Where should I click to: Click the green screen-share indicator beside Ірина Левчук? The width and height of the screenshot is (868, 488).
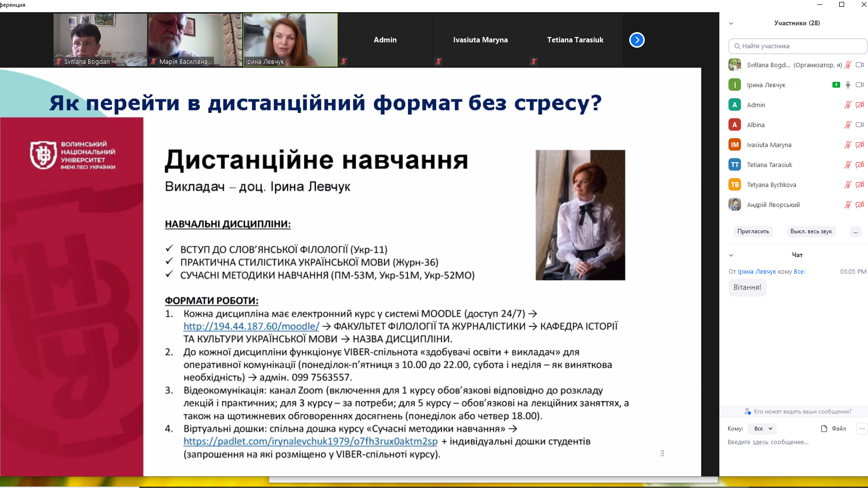tap(836, 84)
